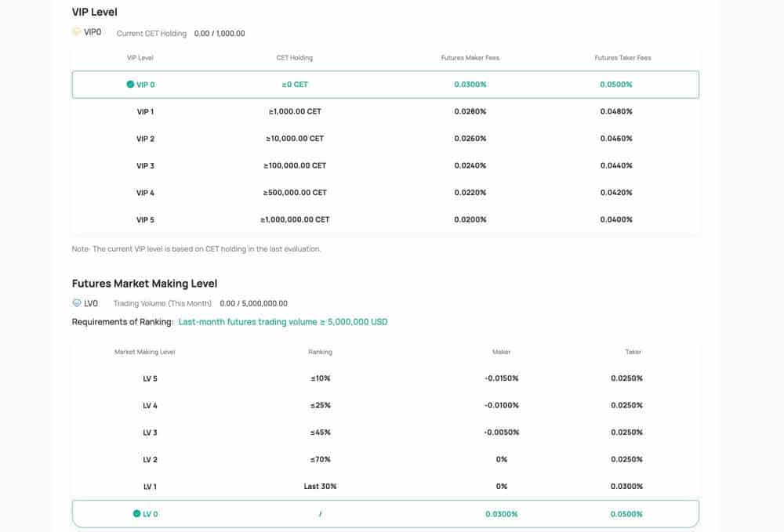The width and height of the screenshot is (784, 532).
Task: Click the VIP Level heading
Action: 95,12
